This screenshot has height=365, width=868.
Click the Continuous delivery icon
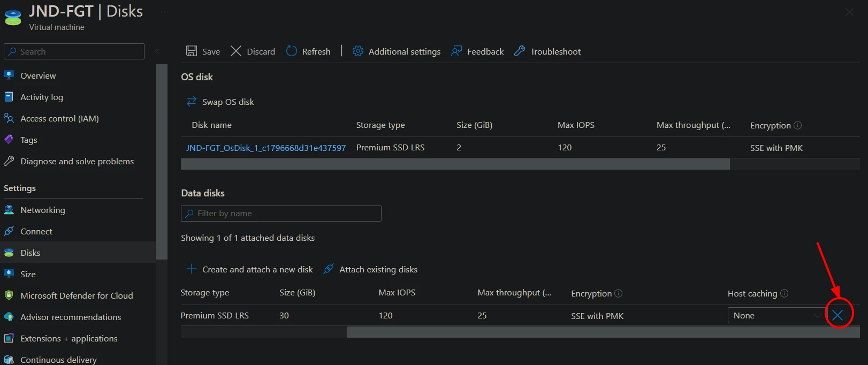(9, 359)
